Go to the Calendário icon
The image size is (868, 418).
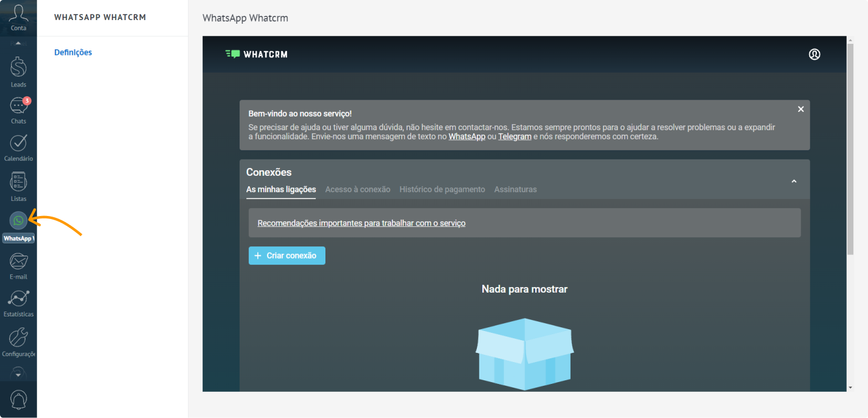18,144
